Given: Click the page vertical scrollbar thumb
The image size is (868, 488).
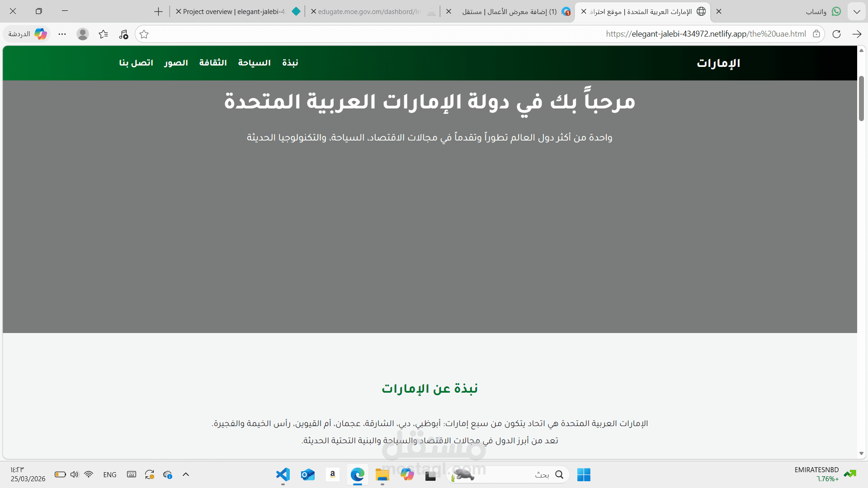Looking at the screenshot, I should coord(861,99).
